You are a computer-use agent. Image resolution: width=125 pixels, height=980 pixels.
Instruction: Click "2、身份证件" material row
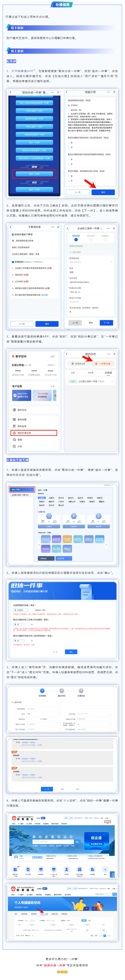pos(20,274)
